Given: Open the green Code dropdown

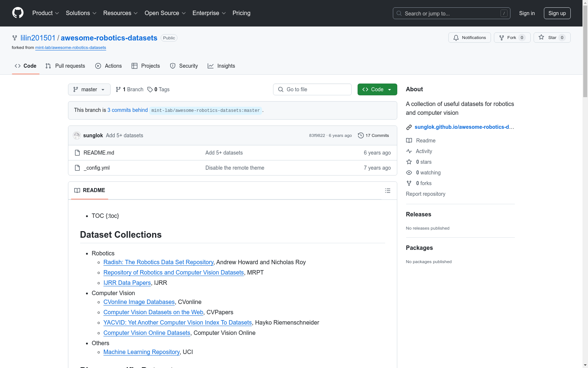Looking at the screenshot, I should point(377,89).
